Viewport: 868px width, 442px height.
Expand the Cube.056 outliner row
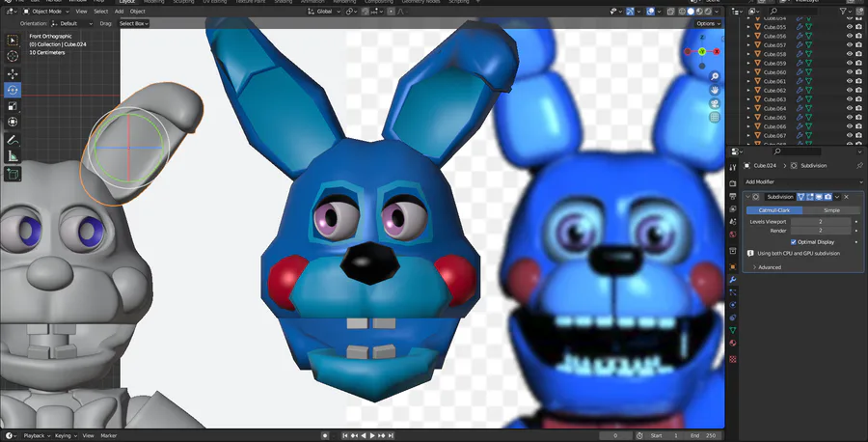[x=748, y=36]
